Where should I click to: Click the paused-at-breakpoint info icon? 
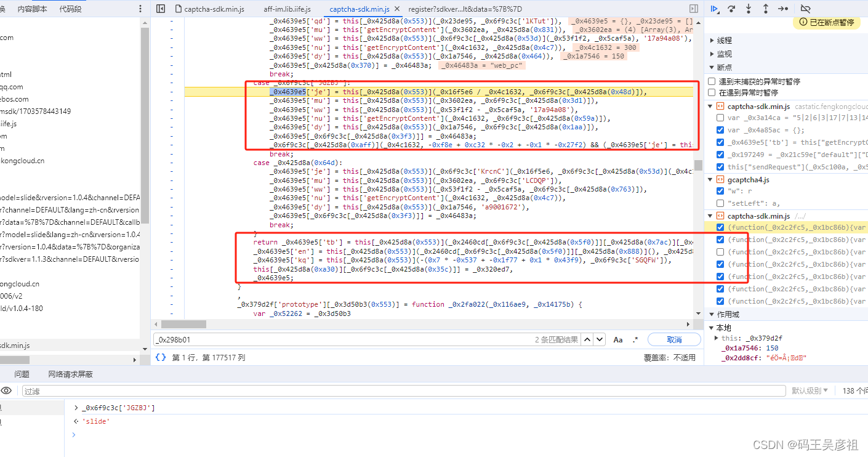coord(803,22)
